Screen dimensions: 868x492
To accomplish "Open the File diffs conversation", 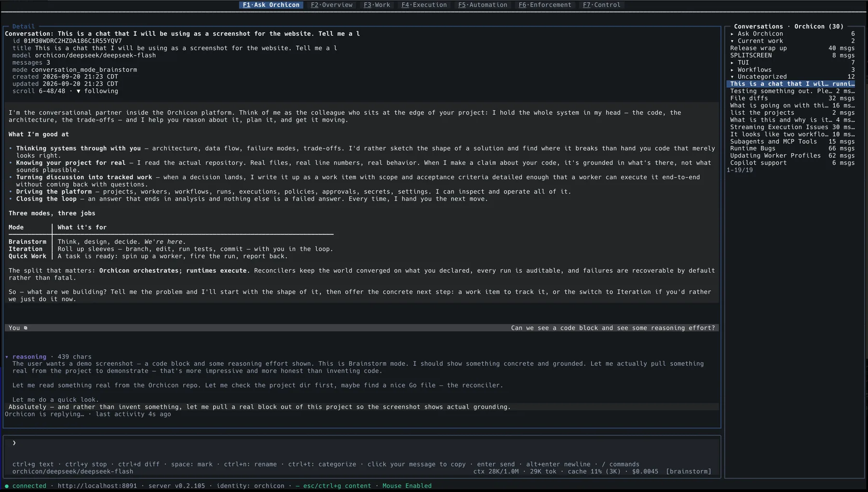I will tap(792, 98).
